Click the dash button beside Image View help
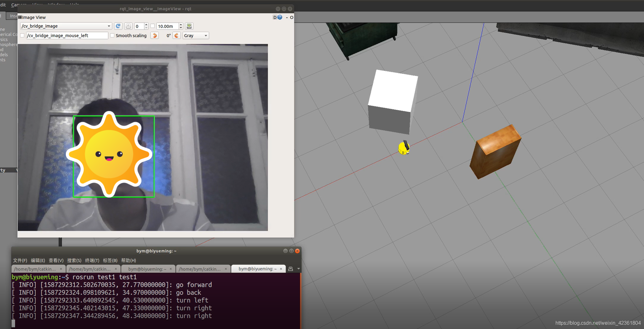This screenshot has width=644, height=329. point(287,17)
